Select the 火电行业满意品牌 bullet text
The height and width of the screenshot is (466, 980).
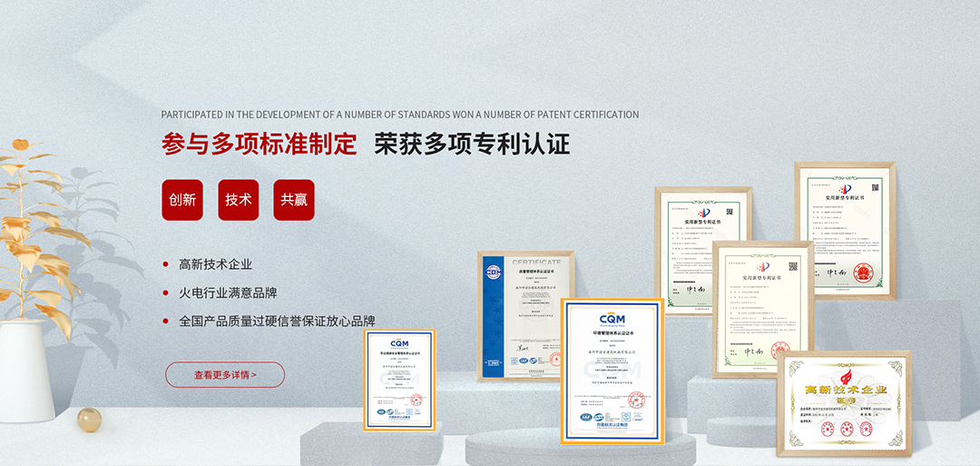(228, 292)
